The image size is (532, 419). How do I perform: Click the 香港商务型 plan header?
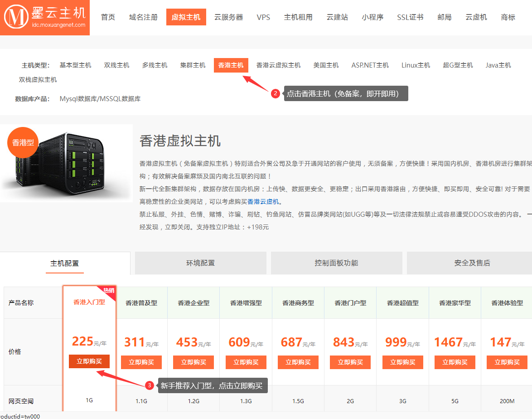[298, 303]
